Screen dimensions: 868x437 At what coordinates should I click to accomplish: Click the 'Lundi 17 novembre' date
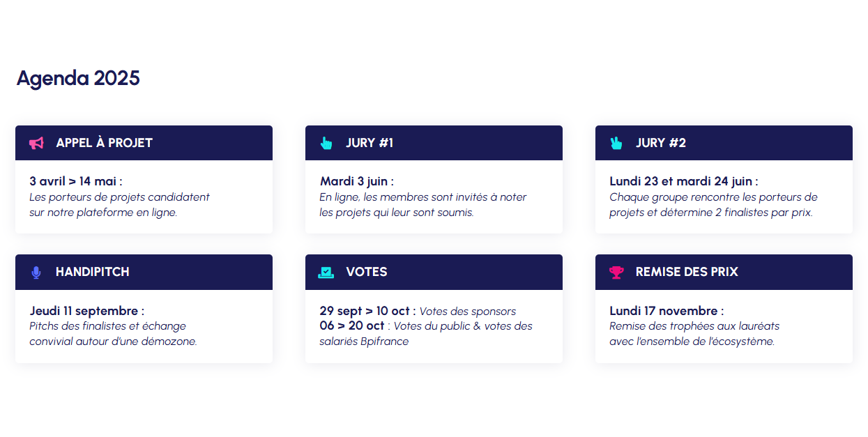(663, 311)
